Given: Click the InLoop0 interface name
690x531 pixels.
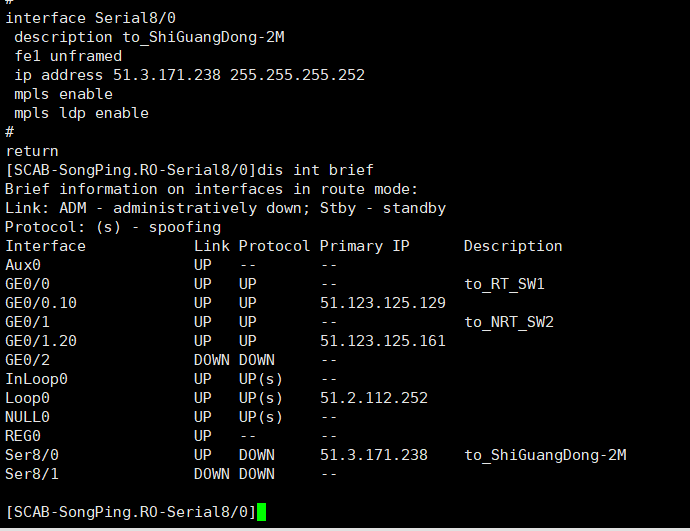Looking at the screenshot, I should point(37,379).
